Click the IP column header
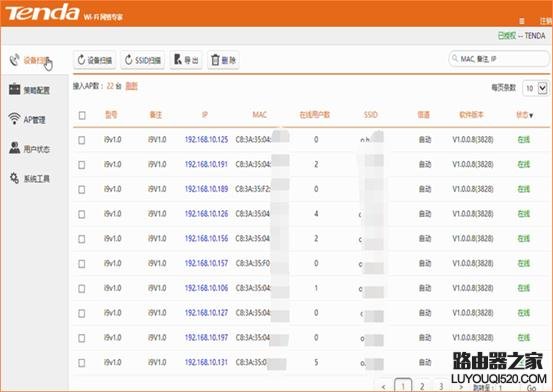This screenshot has height=392, width=553. [x=205, y=115]
